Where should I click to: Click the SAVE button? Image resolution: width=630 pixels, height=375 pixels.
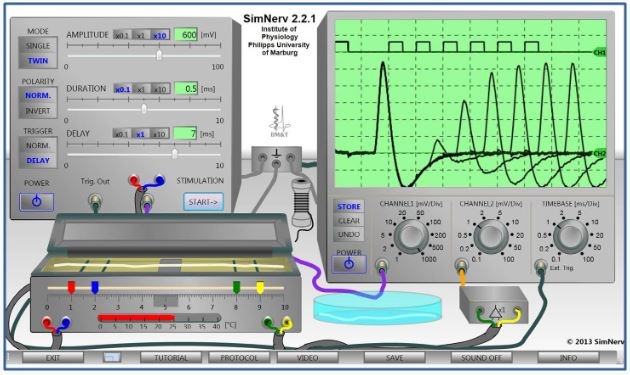tap(395, 357)
